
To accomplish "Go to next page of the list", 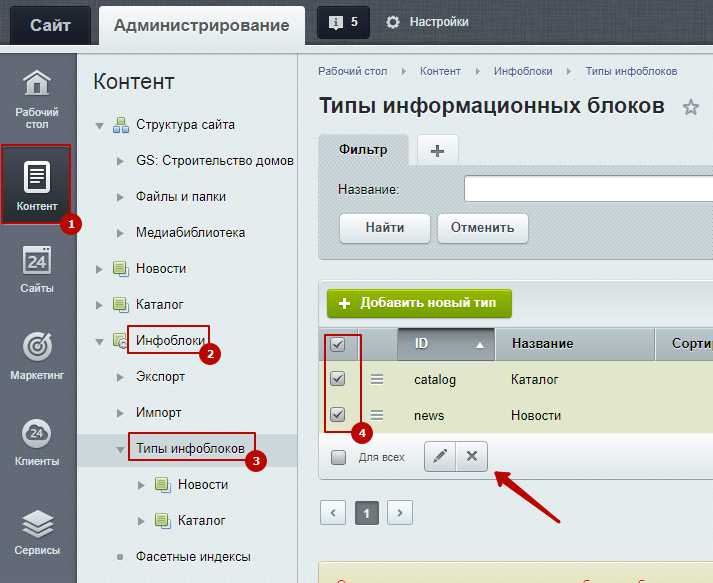I will coord(400,513).
